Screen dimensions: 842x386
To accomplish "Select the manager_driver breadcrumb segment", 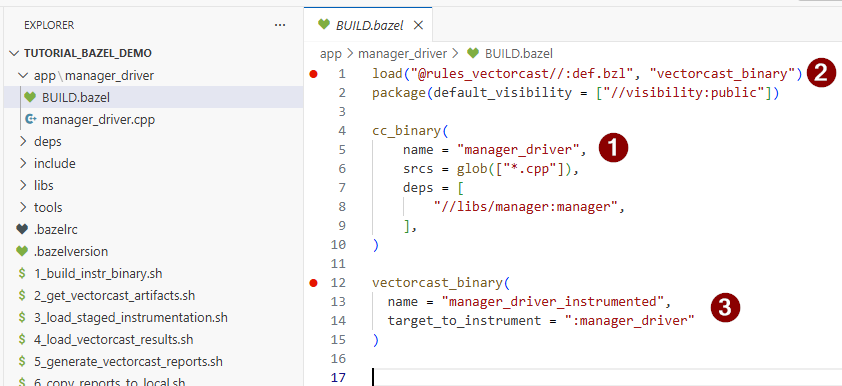I will (x=402, y=53).
